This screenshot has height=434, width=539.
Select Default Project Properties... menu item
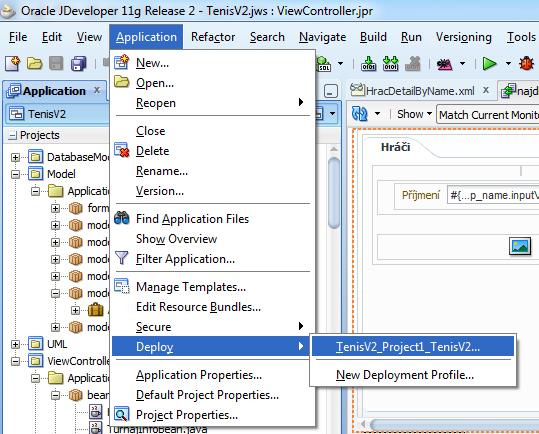pos(212,395)
